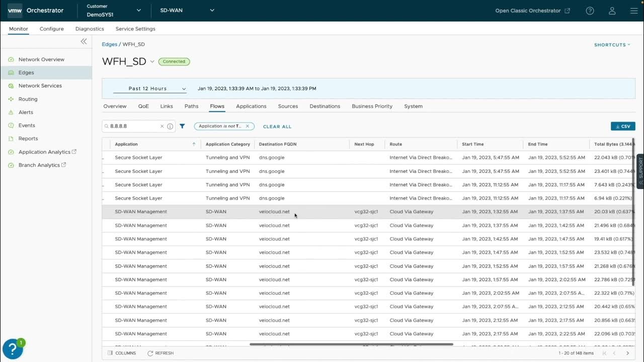Click the REFRESH button
Image resolution: width=644 pixels, height=362 pixels.
(160, 353)
